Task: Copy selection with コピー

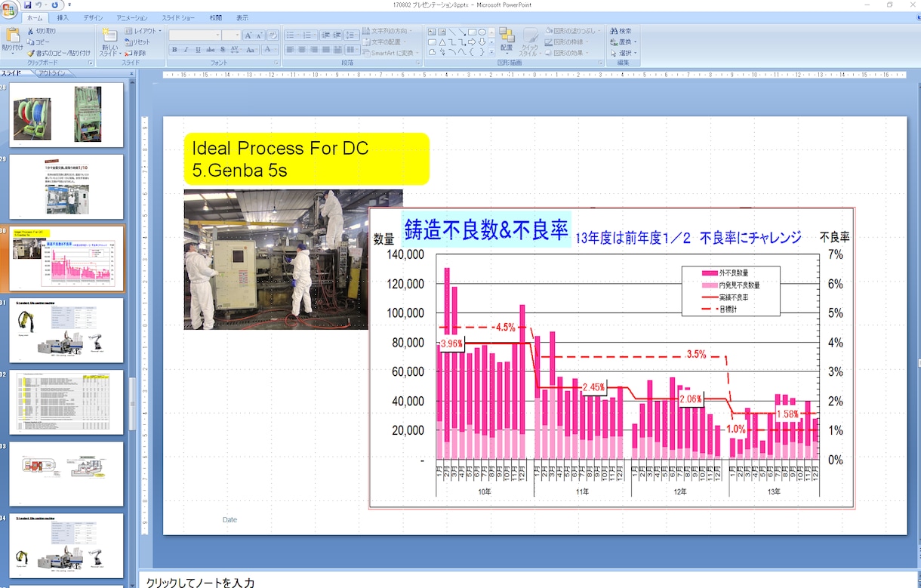Action: click(39, 42)
